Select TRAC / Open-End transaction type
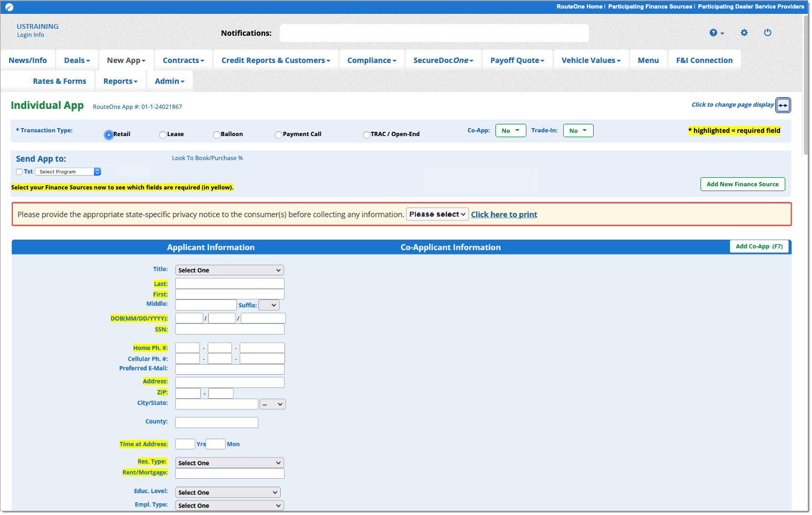The height and width of the screenshot is (515, 812). coord(366,134)
